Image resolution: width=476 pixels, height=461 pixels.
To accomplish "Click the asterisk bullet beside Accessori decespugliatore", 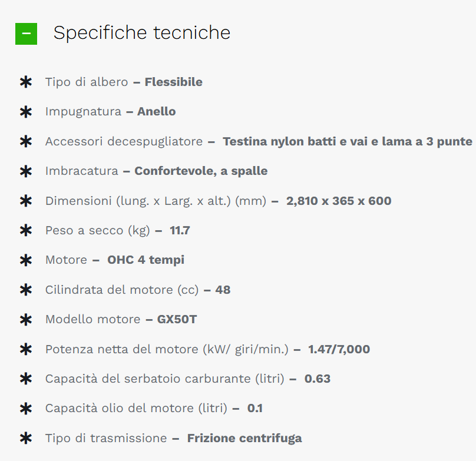I will tap(26, 141).
